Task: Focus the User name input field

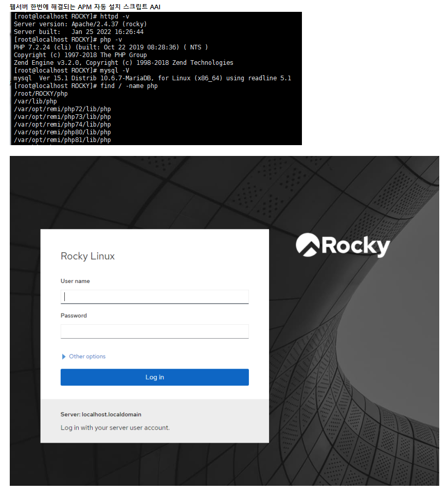Action: (x=154, y=297)
